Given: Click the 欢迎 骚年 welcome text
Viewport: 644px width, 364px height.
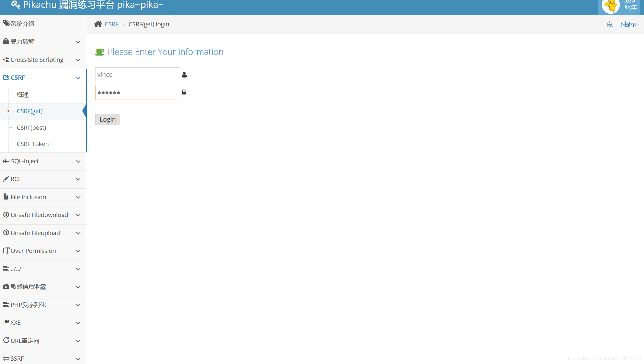Looking at the screenshot, I should coord(631,5).
